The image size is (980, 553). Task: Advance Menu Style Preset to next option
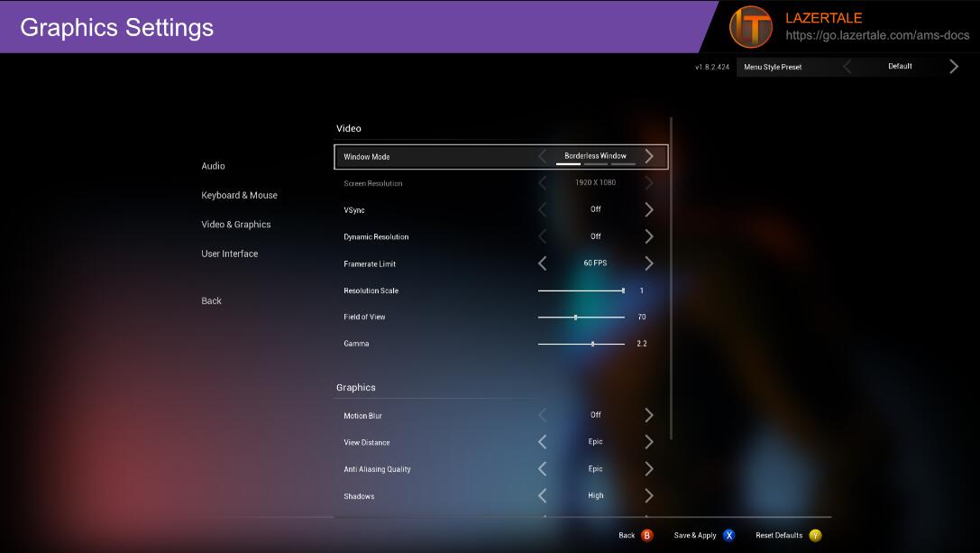pos(954,67)
